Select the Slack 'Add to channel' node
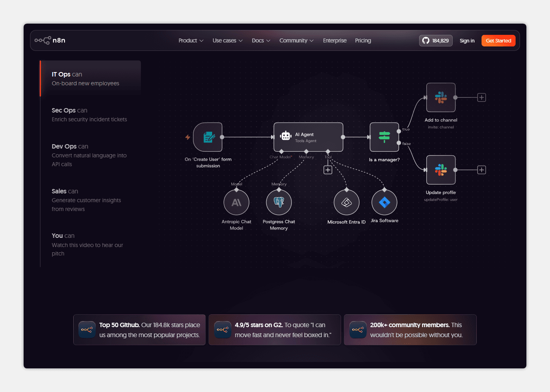The height and width of the screenshot is (392, 550). 441,97
